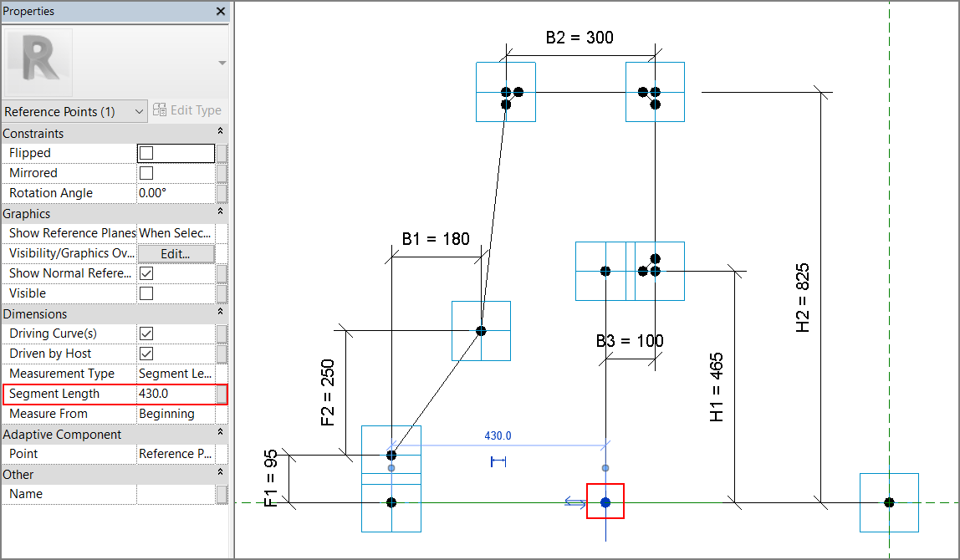Toggle Driven by Host checkbox

[x=146, y=354]
